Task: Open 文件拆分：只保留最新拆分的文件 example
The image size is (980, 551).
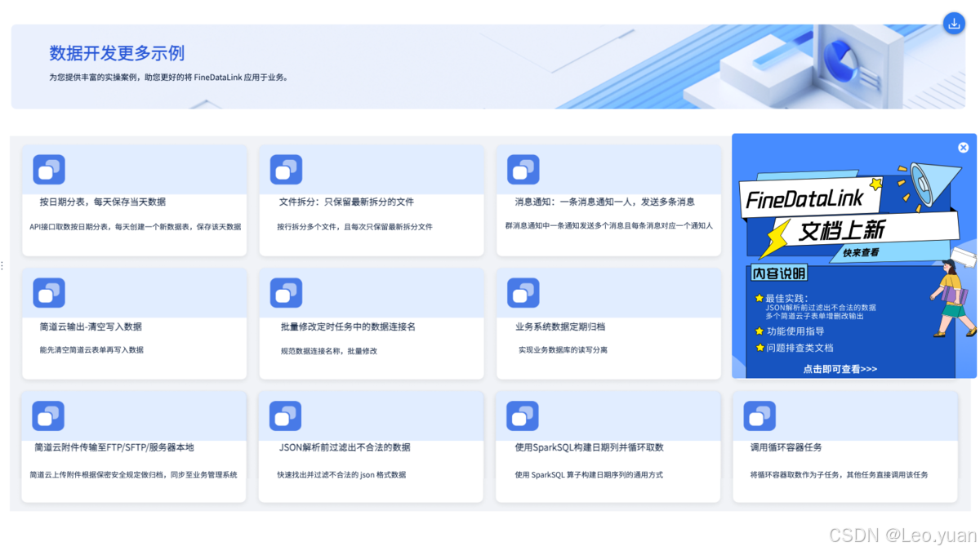Action: pos(347,202)
